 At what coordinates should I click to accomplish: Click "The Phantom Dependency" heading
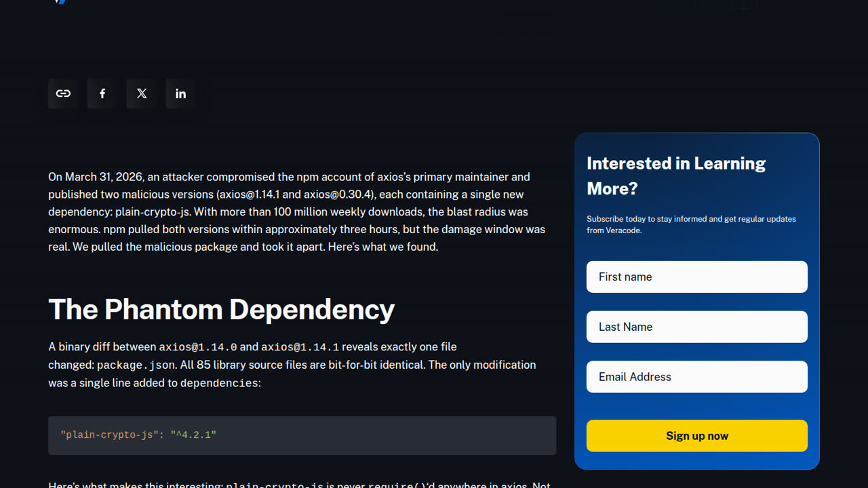coord(221,309)
